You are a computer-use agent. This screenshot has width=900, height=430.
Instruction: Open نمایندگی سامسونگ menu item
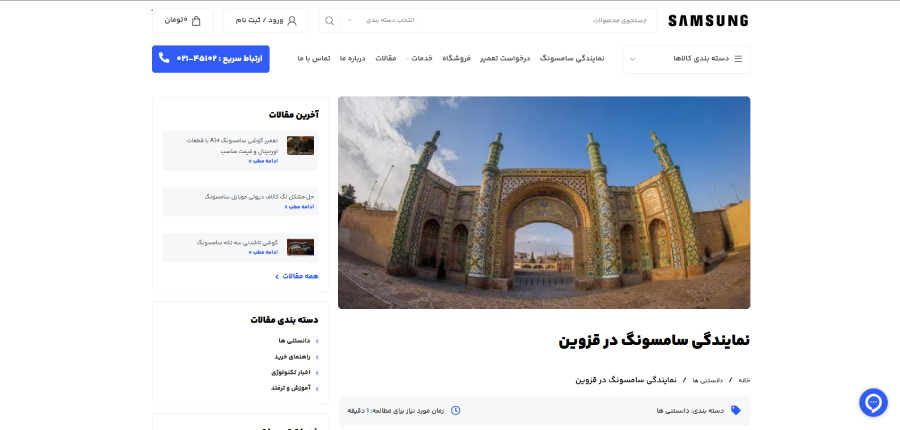pyautogui.click(x=572, y=59)
